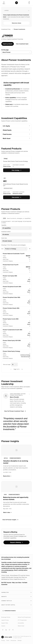Viewport: 33px width, 644px height.
Task: Open the Rows per page selector
Action: pyautogui.click(x=14, y=365)
